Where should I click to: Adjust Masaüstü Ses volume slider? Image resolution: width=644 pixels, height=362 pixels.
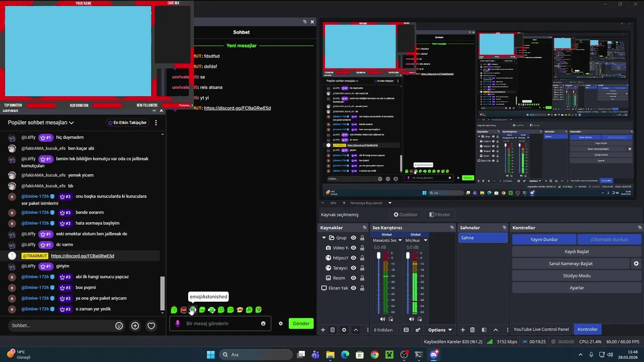[x=378, y=256]
